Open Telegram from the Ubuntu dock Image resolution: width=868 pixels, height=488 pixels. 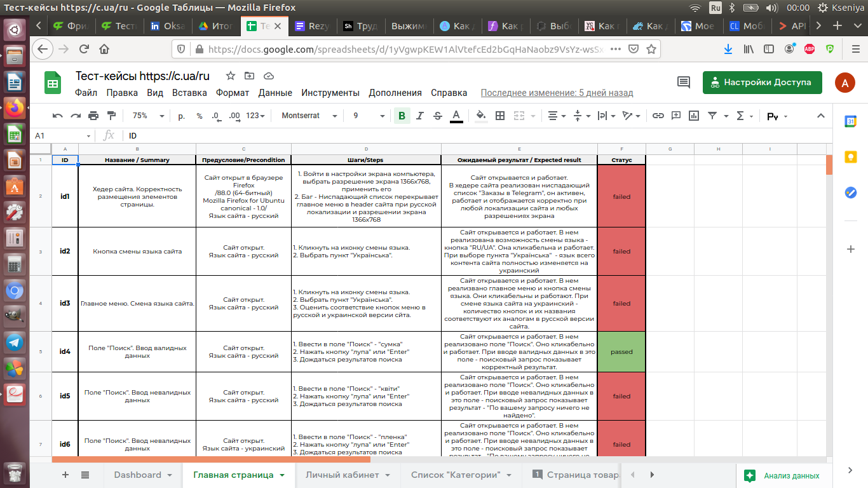coord(15,342)
